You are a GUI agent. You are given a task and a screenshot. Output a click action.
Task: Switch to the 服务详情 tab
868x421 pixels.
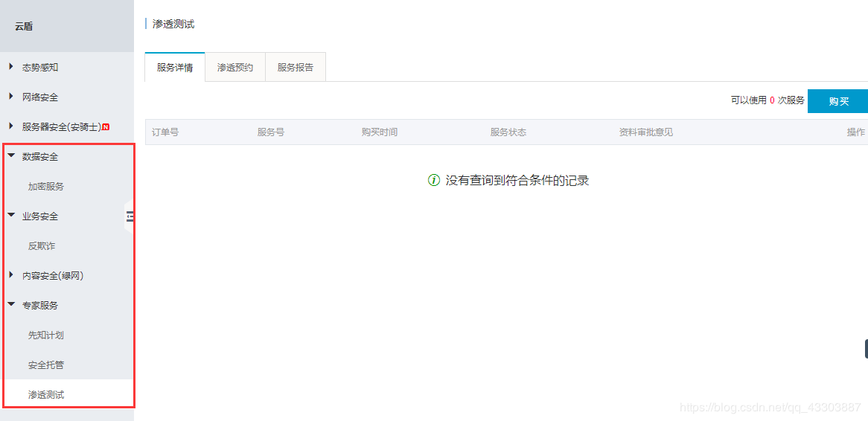coord(175,68)
